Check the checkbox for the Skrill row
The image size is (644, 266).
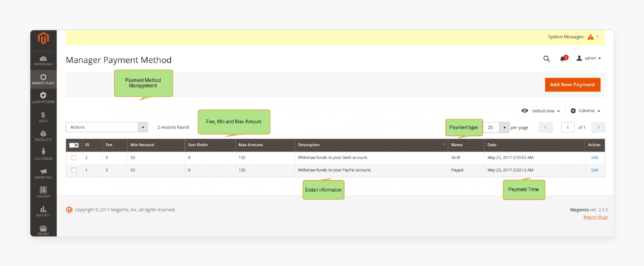(x=74, y=158)
